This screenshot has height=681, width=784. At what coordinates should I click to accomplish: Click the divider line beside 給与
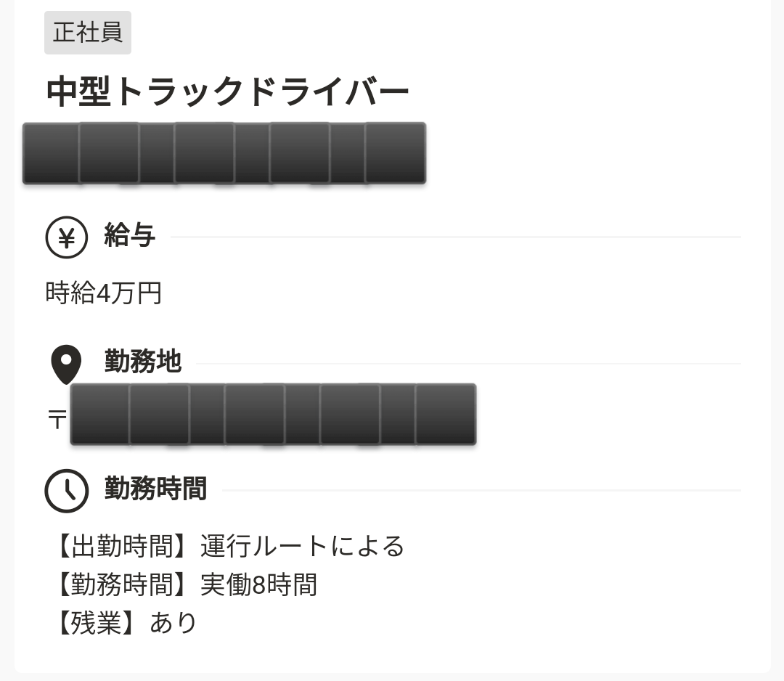[455, 237]
